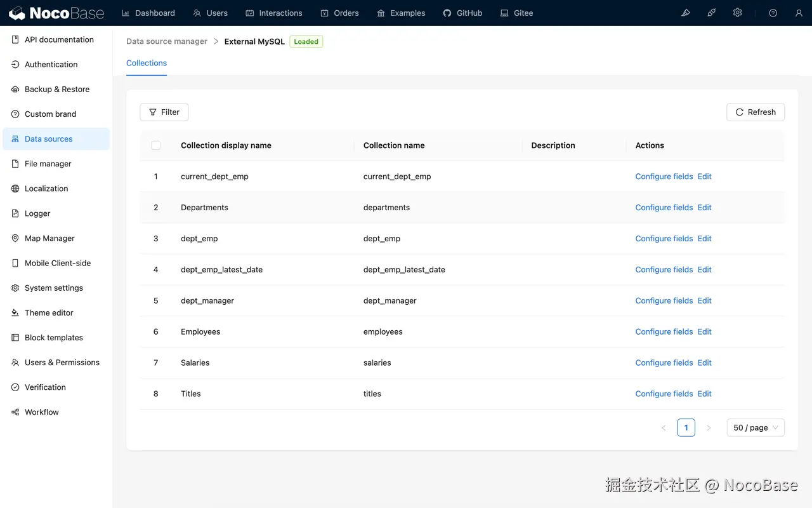Select the Collections tab
The width and height of the screenshot is (812, 508).
[x=146, y=63]
